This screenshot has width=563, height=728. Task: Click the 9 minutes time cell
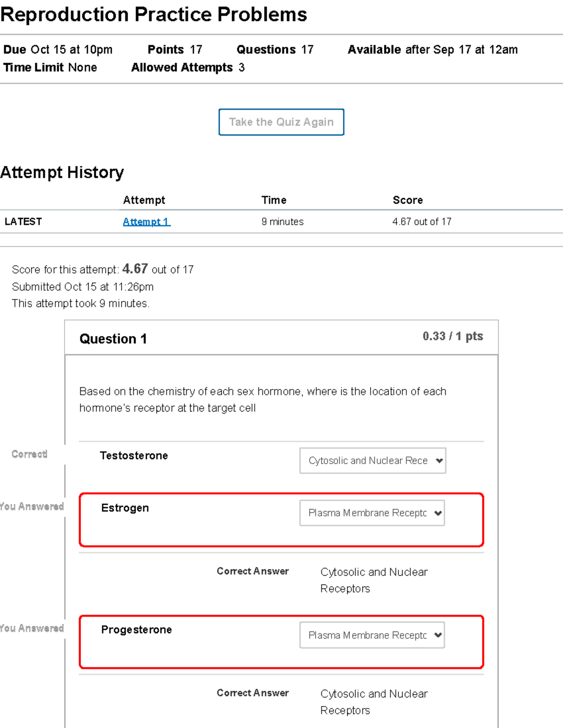coord(282,222)
